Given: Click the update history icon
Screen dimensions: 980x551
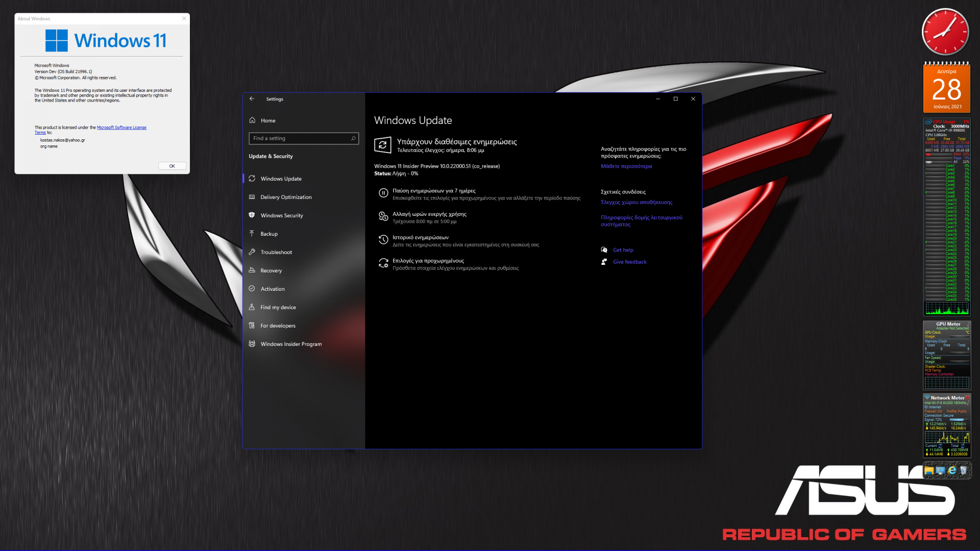Looking at the screenshot, I should click(x=383, y=239).
